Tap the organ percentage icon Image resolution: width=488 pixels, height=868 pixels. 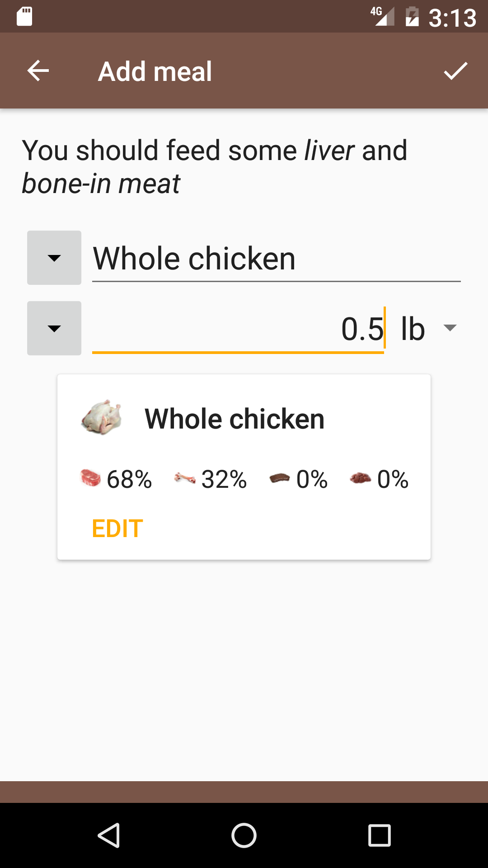click(361, 478)
